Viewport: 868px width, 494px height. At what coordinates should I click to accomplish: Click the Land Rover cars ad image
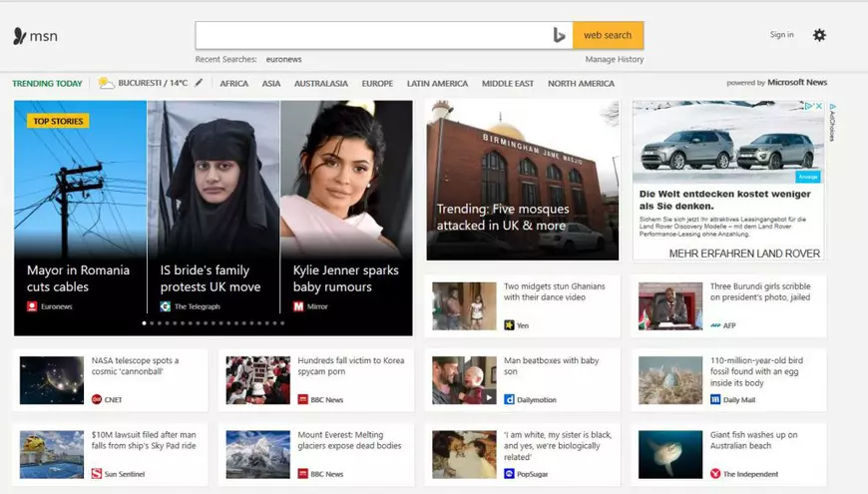pos(728,143)
